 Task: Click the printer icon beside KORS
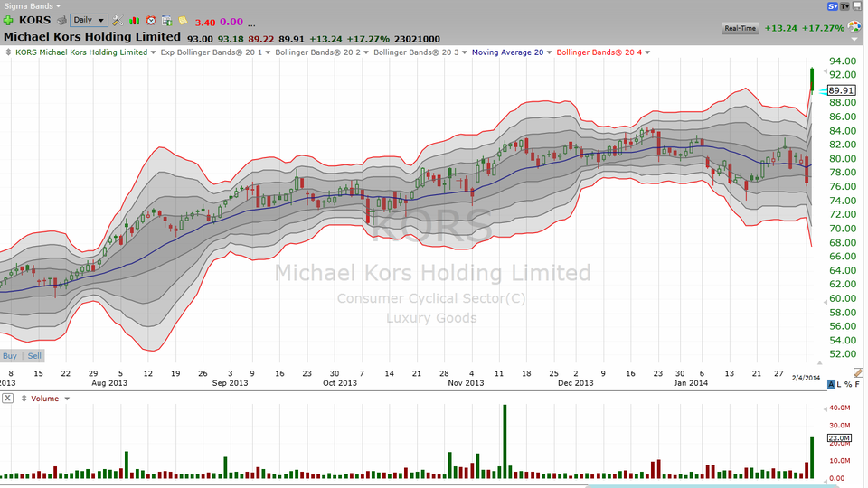[62, 21]
